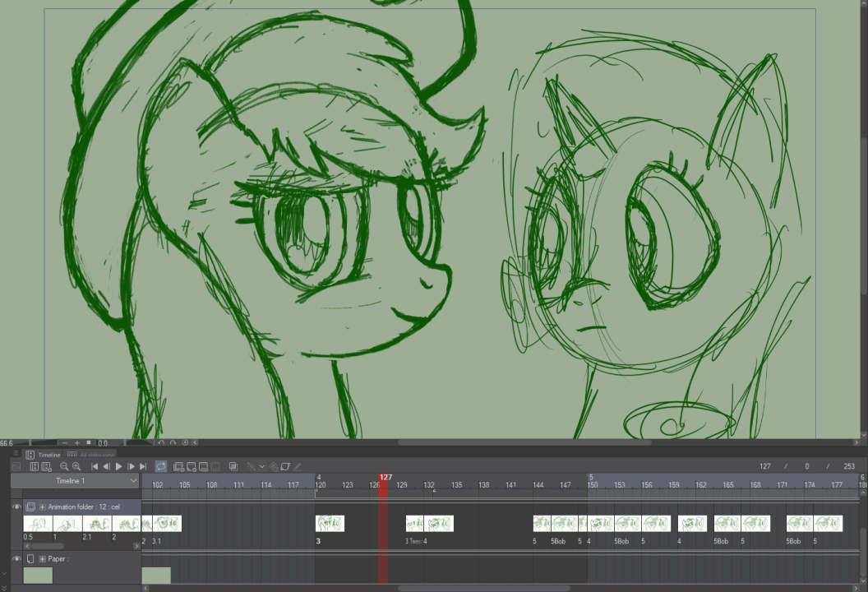Select the Paper track label
Image resolution: width=868 pixels, height=592 pixels.
click(58, 559)
